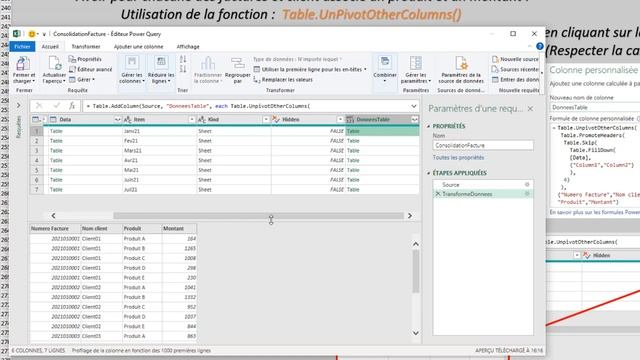640x360 pixels.
Task: Collapse ÉTAPES APPLIQUÉES section
Action: pyautogui.click(x=429, y=173)
